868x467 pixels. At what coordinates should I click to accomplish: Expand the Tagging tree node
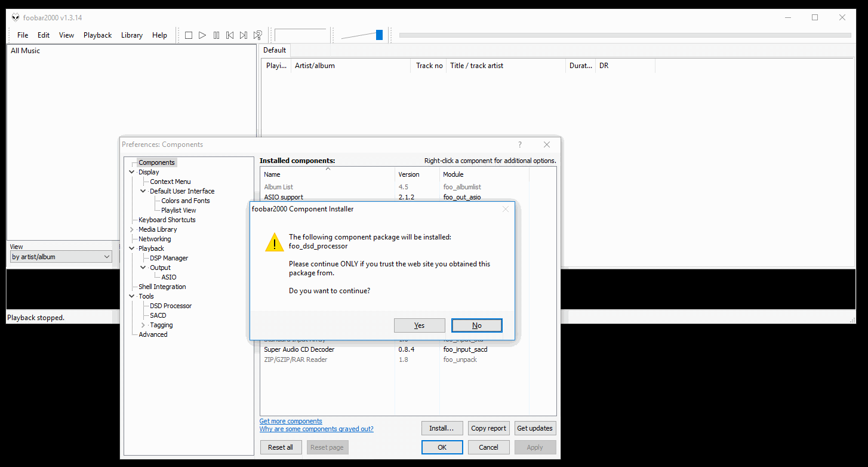coord(143,325)
